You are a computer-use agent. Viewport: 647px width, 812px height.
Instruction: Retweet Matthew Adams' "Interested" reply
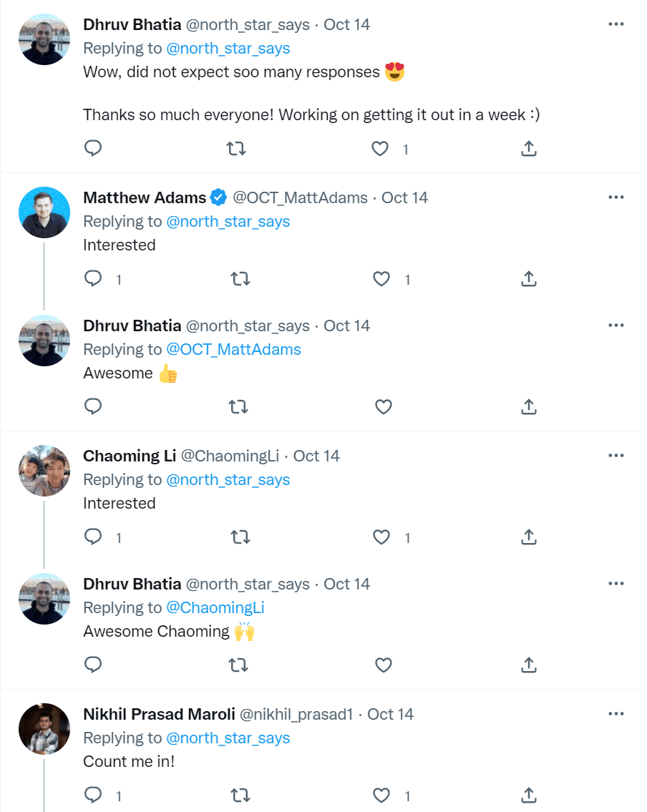241,278
